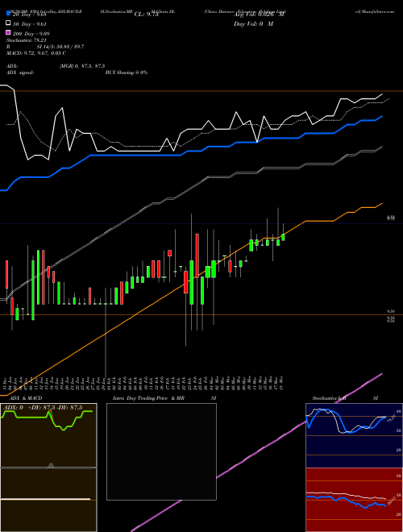
Task: Select the 'Stochastics: 78.21' reading
Action: 26,40
